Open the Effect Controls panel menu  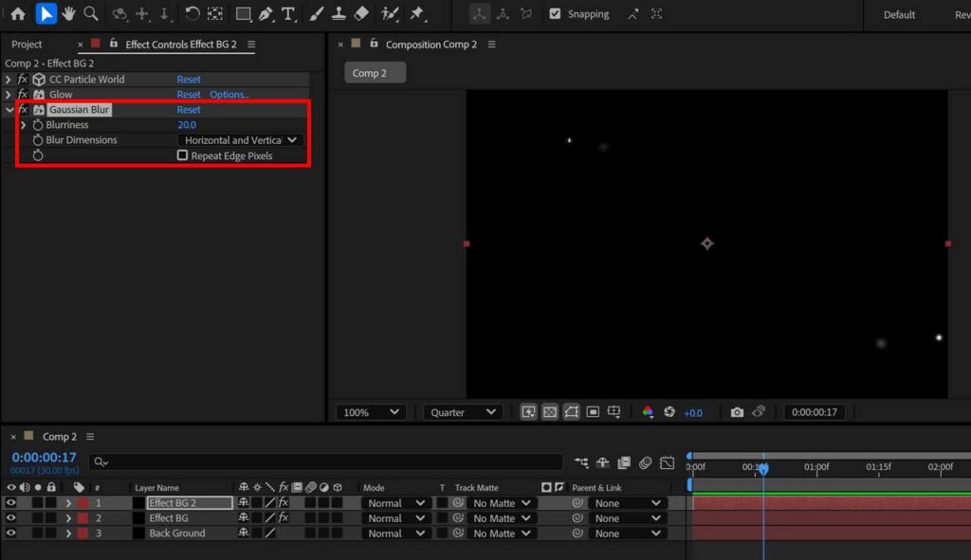[x=250, y=45]
